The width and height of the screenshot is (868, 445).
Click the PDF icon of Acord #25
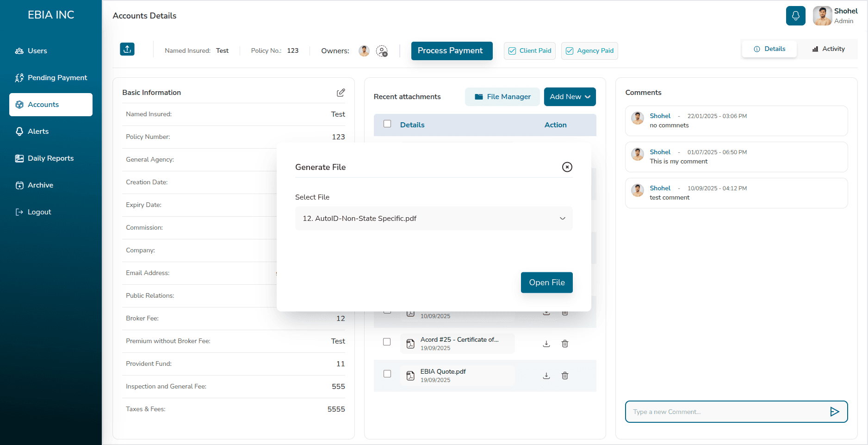click(410, 344)
